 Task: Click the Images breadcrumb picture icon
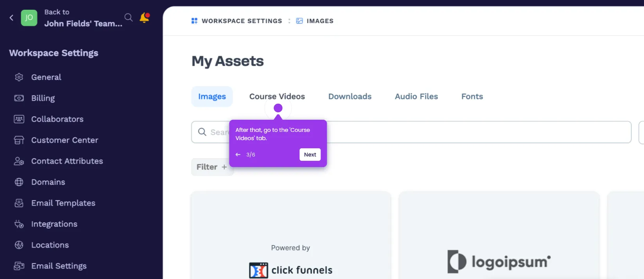[300, 21]
